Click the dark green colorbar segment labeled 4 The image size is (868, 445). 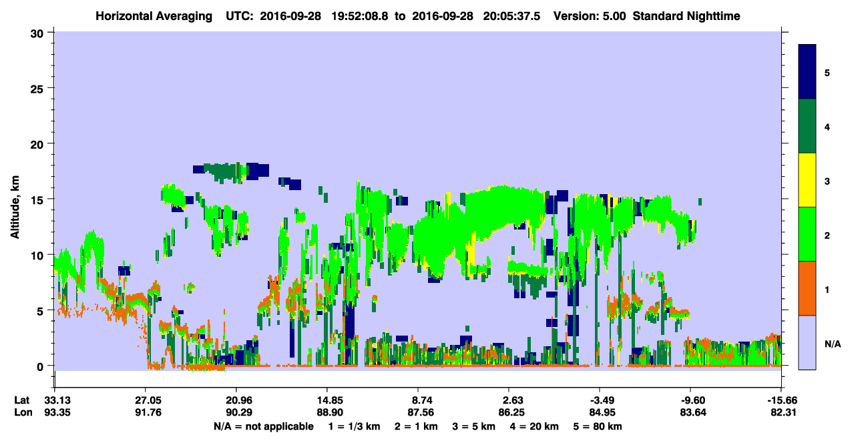point(807,126)
